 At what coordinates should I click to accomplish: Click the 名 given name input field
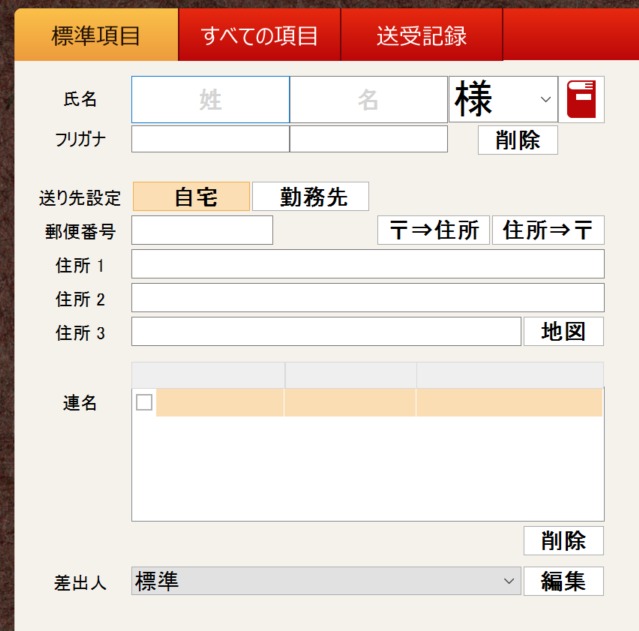coord(368,99)
